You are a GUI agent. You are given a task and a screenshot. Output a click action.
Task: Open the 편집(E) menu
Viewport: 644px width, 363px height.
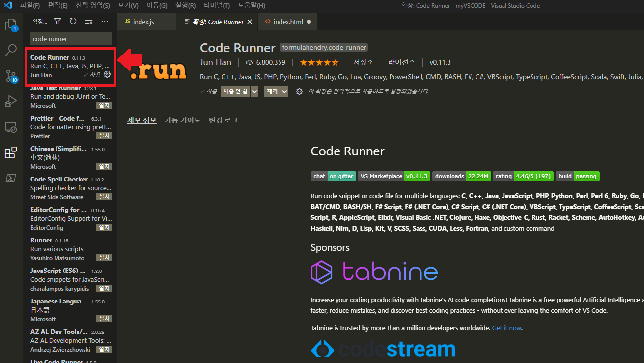[58, 6]
